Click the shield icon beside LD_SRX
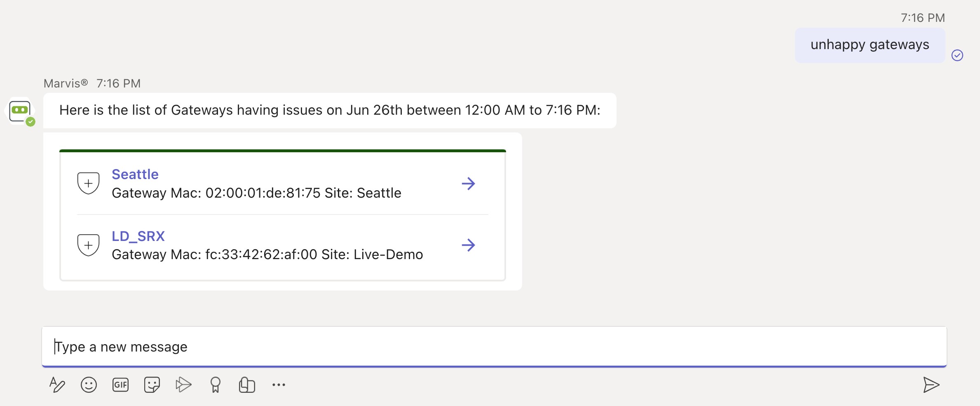 pos(88,245)
